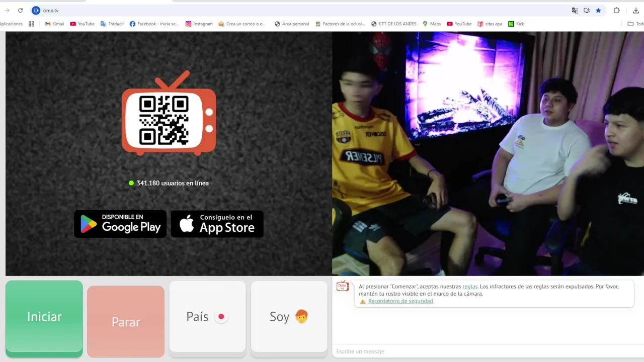Stop the chat with the Parar button
Image resolution: width=644 pixels, height=362 pixels.
[126, 322]
